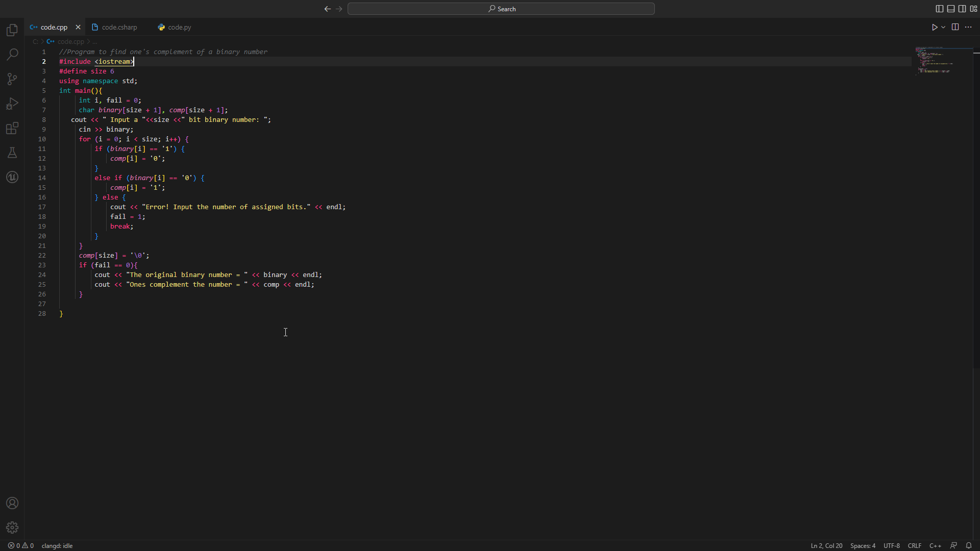Click the Run code play button
This screenshot has width=980, height=551.
click(x=934, y=27)
